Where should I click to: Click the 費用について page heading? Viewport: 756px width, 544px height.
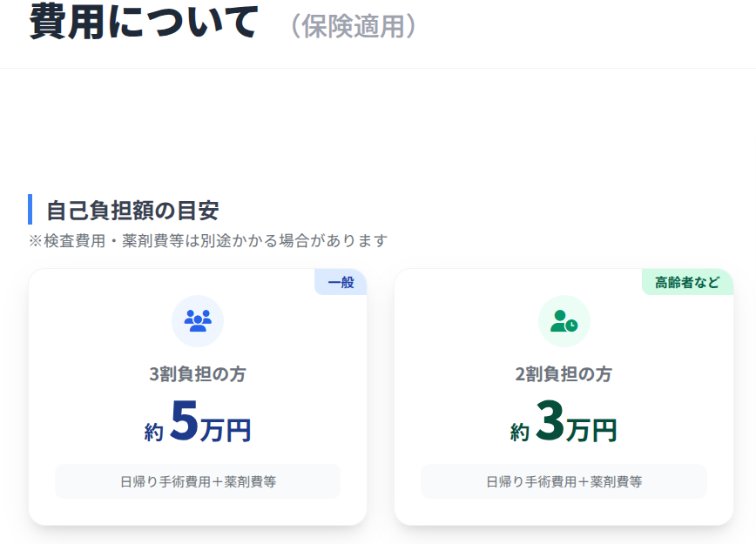tap(144, 22)
